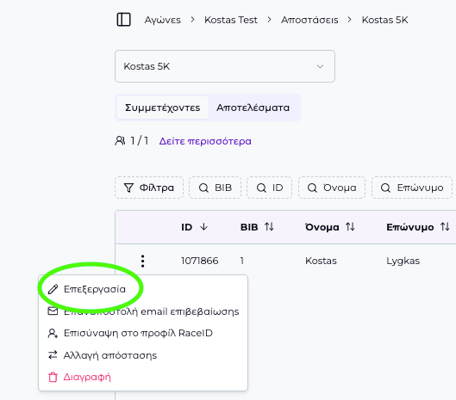Click the ID column sort arrow
The width and height of the screenshot is (456, 400).
pos(204,227)
